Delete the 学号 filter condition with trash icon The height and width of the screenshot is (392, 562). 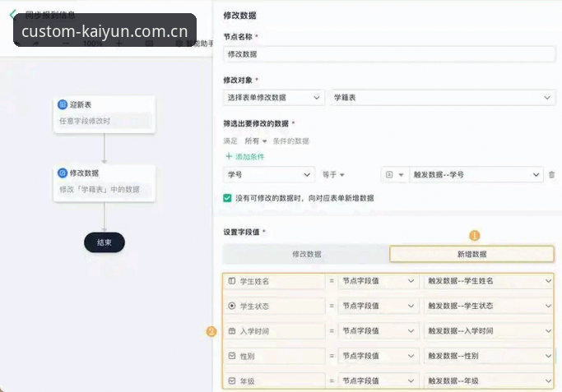click(551, 175)
